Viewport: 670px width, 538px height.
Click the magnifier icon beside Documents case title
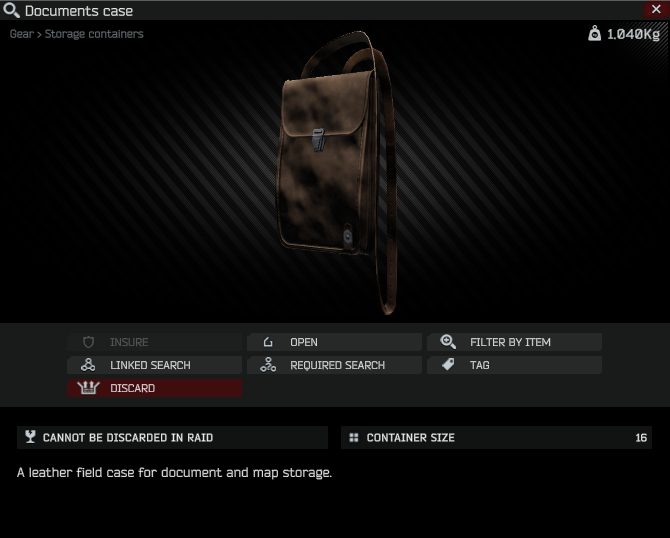click(x=11, y=10)
